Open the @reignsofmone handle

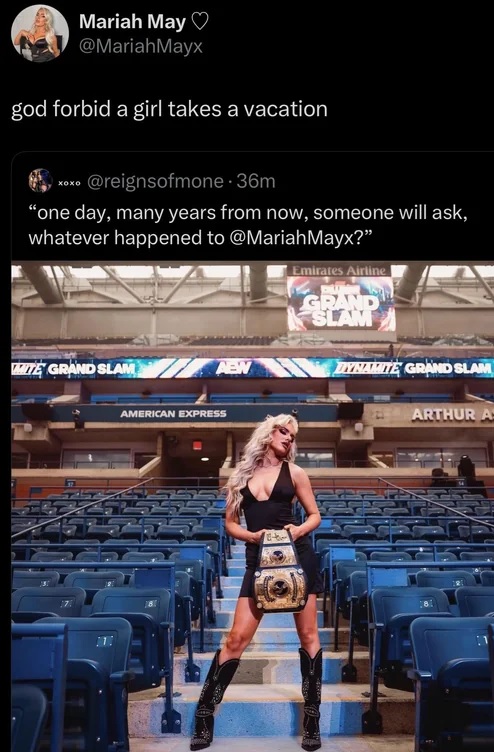155,181
